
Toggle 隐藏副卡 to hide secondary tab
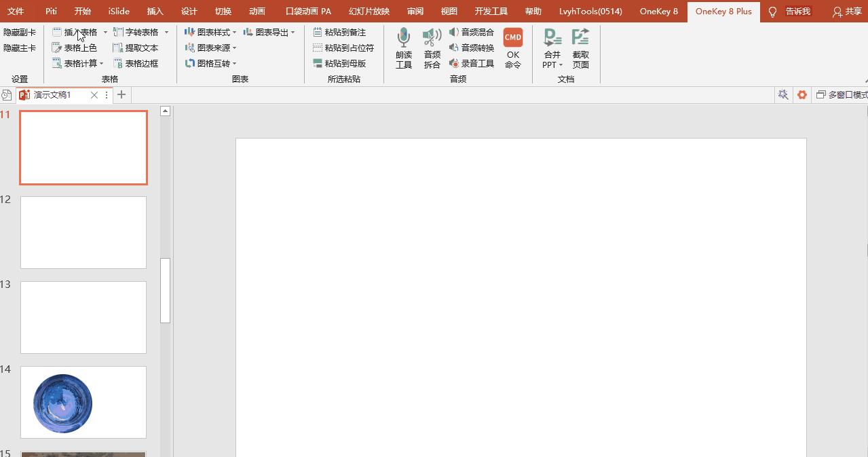click(20, 32)
